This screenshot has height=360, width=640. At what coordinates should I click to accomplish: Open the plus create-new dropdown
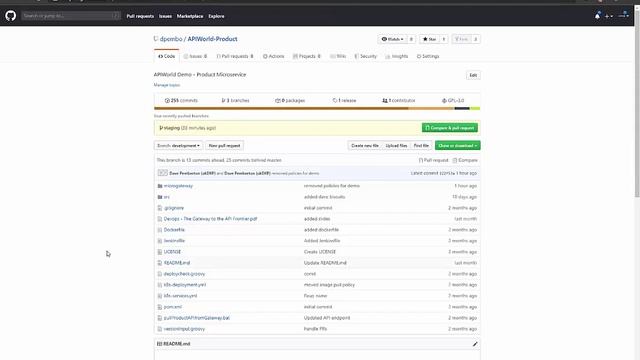[609, 16]
